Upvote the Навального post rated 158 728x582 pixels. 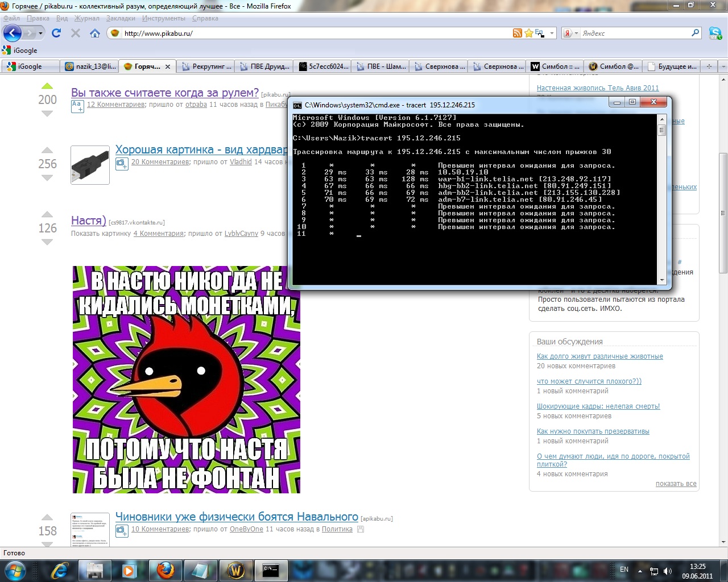pos(47,517)
